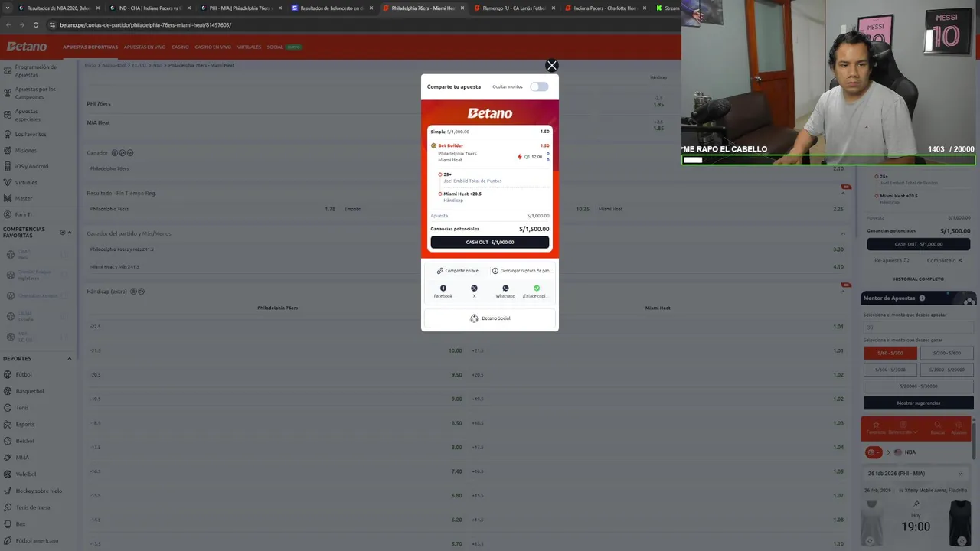Screen dimensions: 980x551
Task: Share the bet on X
Action: 474,291
